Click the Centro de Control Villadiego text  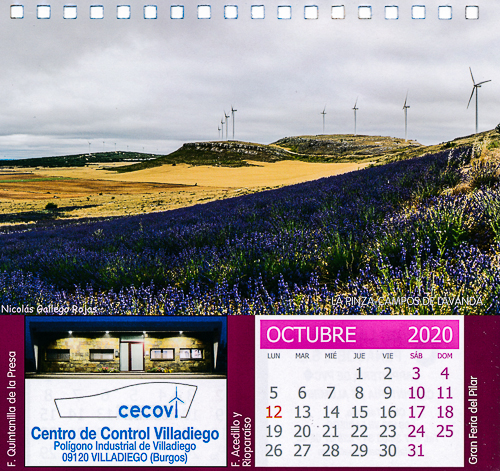click(x=125, y=434)
